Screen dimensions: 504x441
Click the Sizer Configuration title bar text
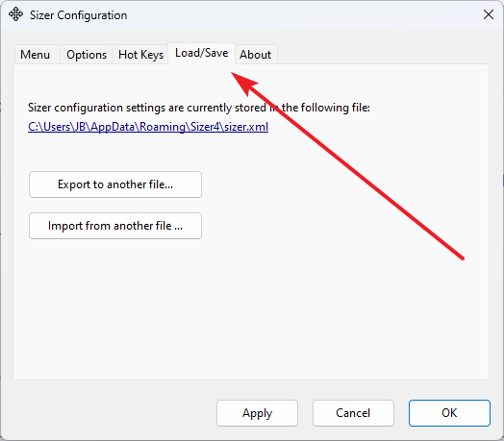pos(79,15)
